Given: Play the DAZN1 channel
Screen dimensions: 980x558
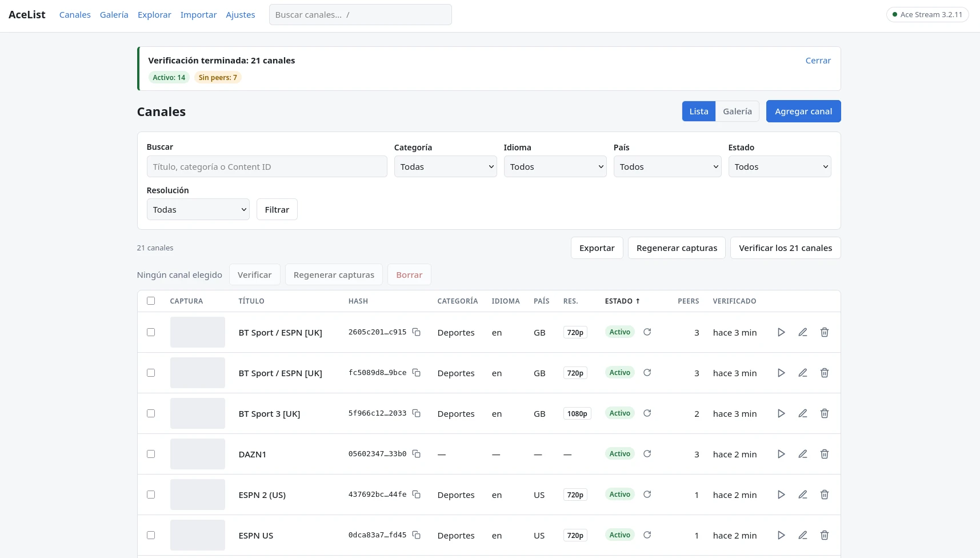Looking at the screenshot, I should [781, 454].
